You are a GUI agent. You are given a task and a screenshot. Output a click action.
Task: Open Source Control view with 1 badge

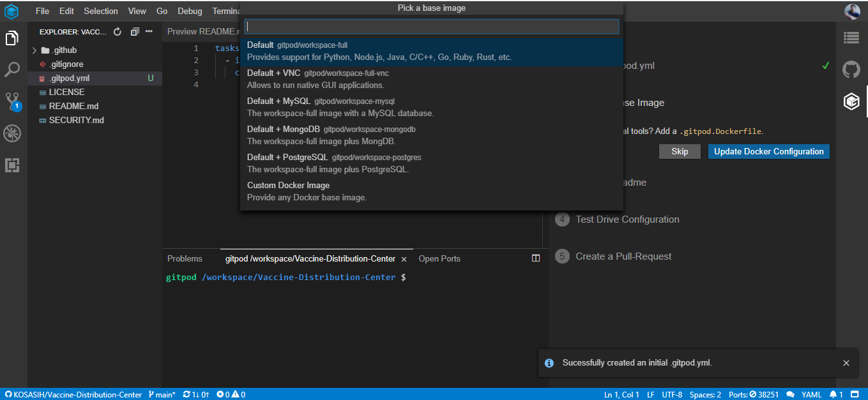coord(12,101)
